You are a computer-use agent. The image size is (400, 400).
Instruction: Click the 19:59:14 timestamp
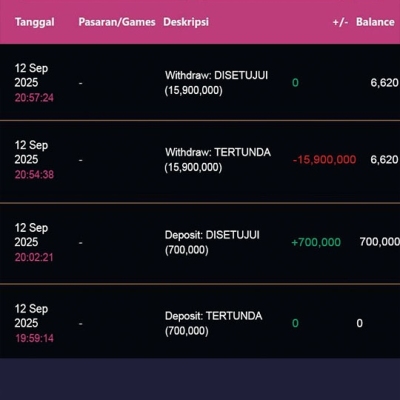tap(34, 338)
